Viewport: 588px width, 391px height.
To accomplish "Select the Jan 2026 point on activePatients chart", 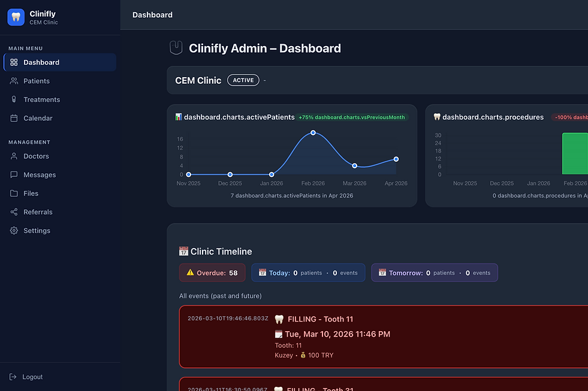I will point(272,174).
